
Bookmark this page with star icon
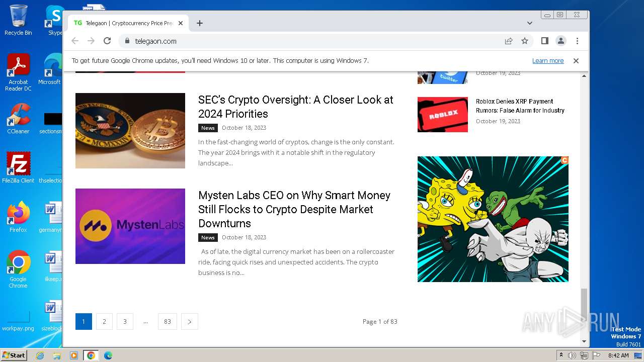coord(525,41)
